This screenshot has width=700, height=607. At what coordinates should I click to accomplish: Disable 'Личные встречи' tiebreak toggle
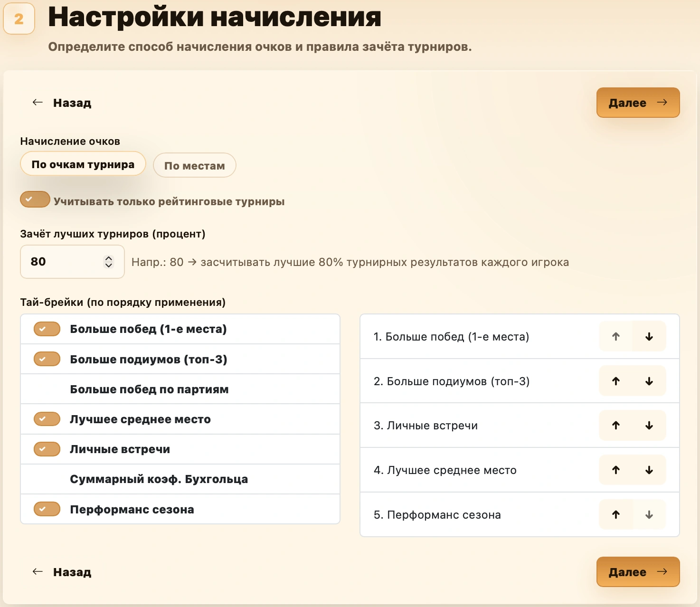47,449
